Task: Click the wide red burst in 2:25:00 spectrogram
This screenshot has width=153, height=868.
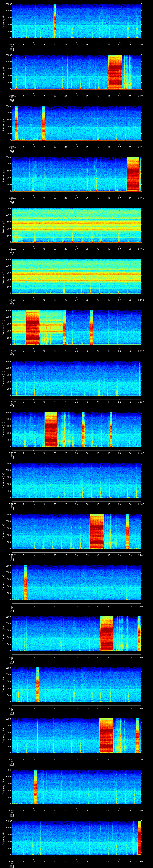Action: click(133, 174)
